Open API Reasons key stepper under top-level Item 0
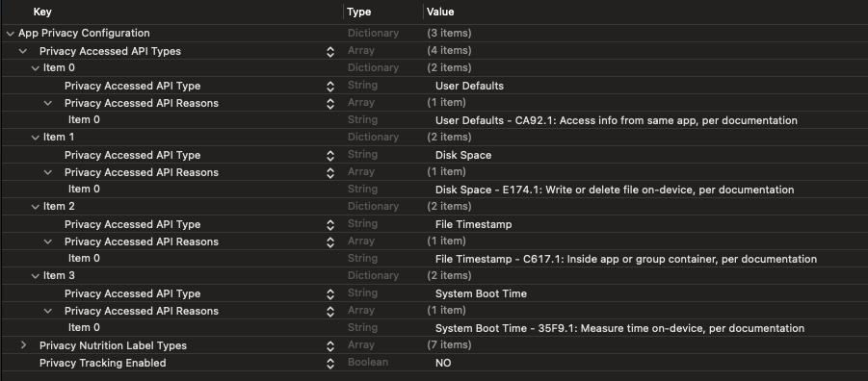Image resolution: width=868 pixels, height=381 pixels. 330,104
